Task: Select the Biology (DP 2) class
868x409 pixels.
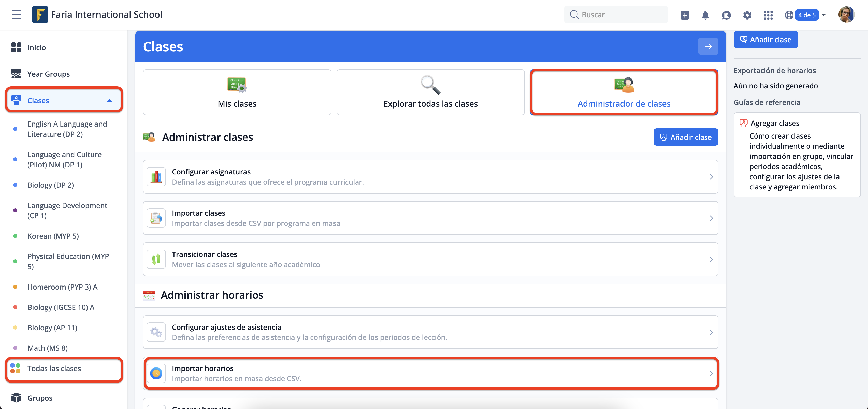Action: pos(51,185)
